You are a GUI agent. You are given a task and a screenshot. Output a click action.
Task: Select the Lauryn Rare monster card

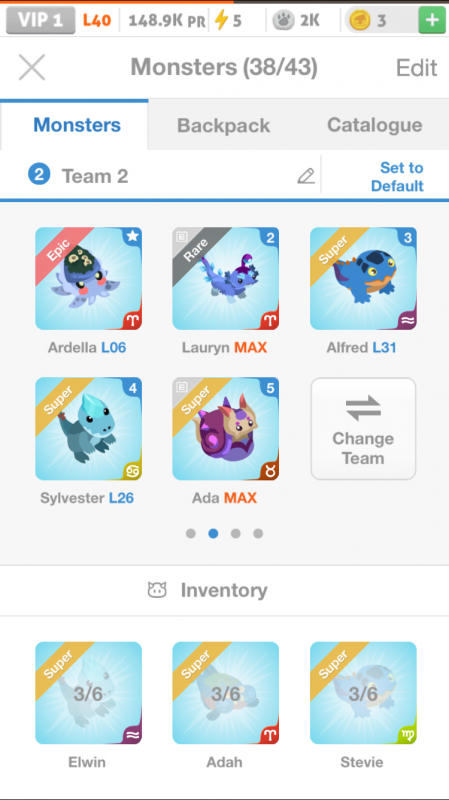tap(226, 279)
